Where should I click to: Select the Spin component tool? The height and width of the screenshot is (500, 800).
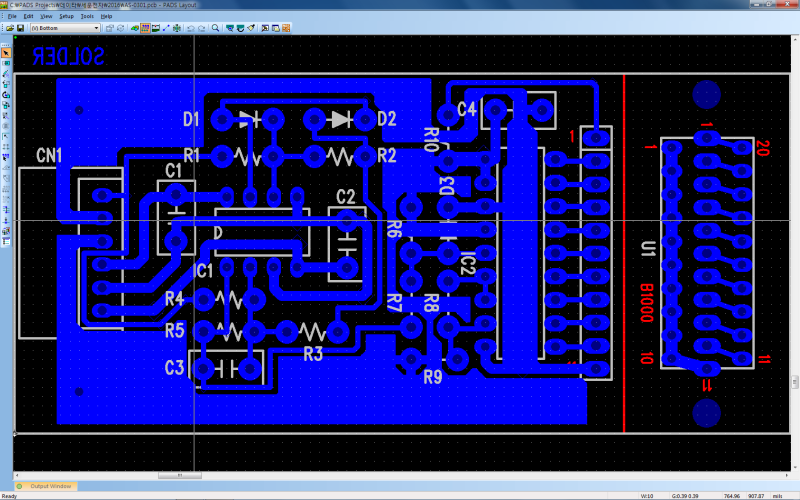tap(6, 95)
